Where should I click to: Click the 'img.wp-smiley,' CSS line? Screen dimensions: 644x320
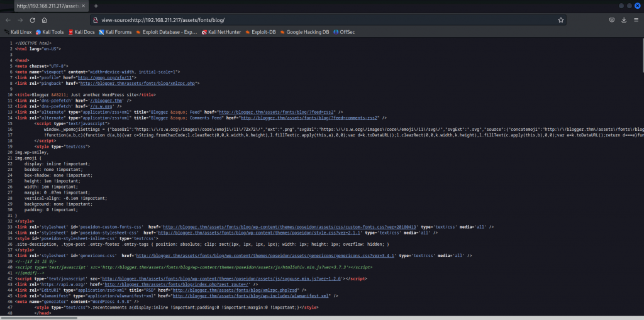[x=31, y=152]
